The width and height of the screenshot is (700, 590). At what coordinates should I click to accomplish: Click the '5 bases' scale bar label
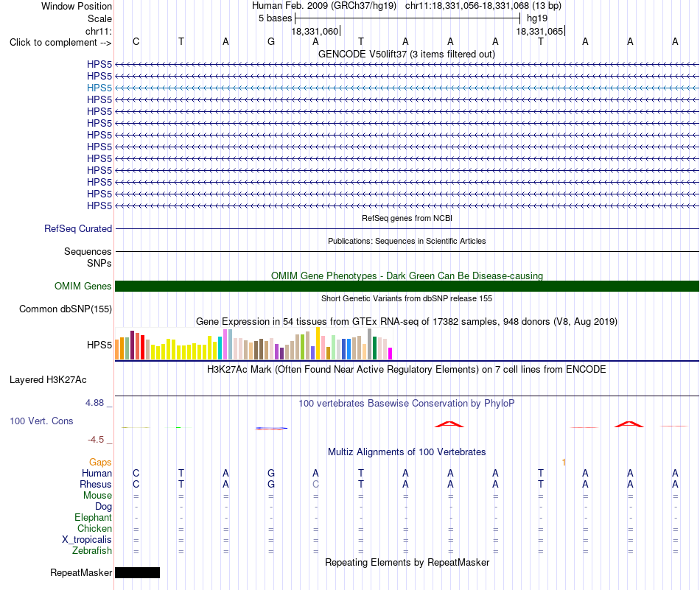275,18
